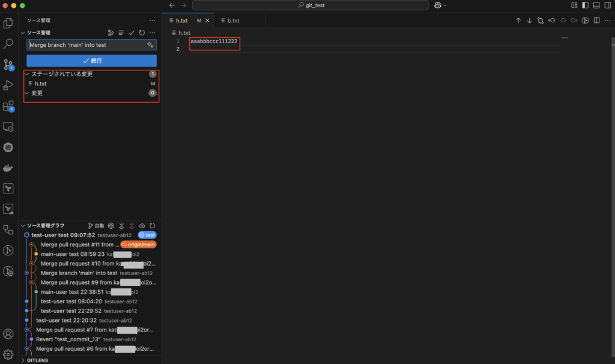Open editor more actions ellipsis
Screen dimensions: 615x364
(x=608, y=20)
